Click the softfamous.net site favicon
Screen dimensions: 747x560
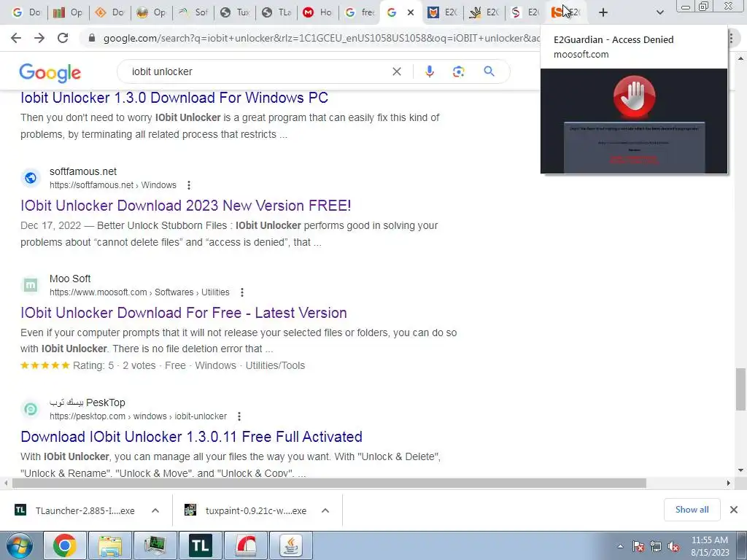pyautogui.click(x=31, y=178)
